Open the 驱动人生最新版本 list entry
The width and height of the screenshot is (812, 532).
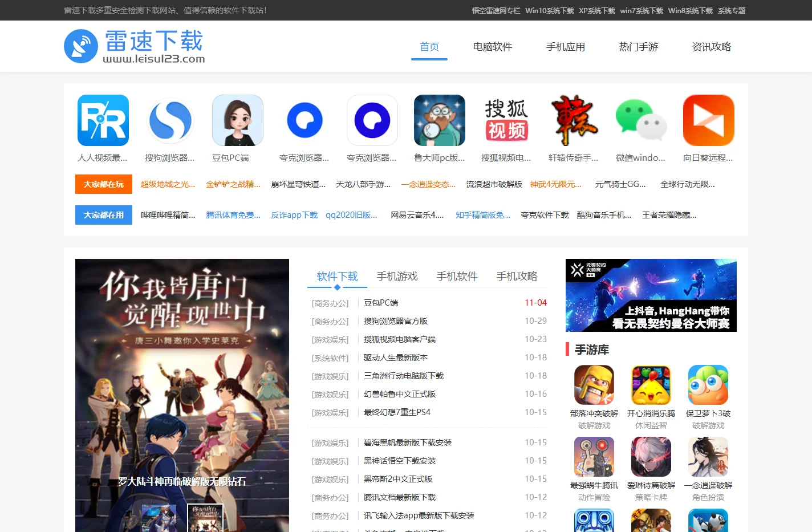point(396,358)
